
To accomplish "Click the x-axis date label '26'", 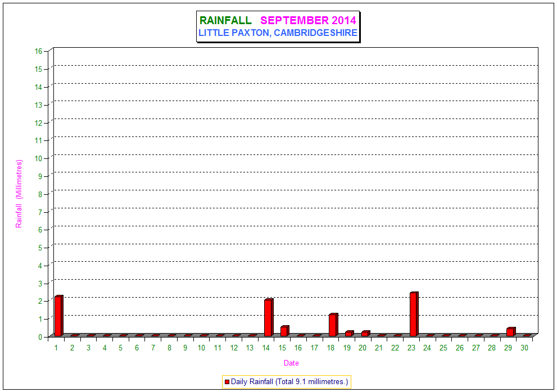I will (x=460, y=348).
